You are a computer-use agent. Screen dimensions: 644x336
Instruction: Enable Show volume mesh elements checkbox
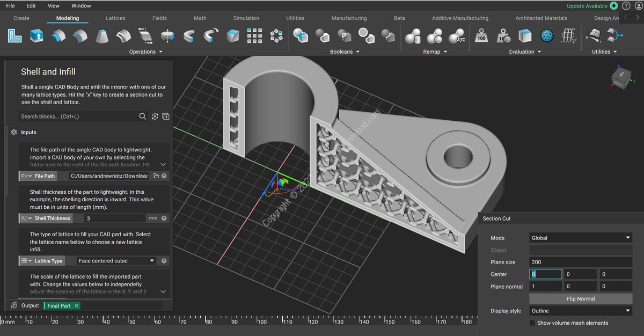(x=532, y=323)
